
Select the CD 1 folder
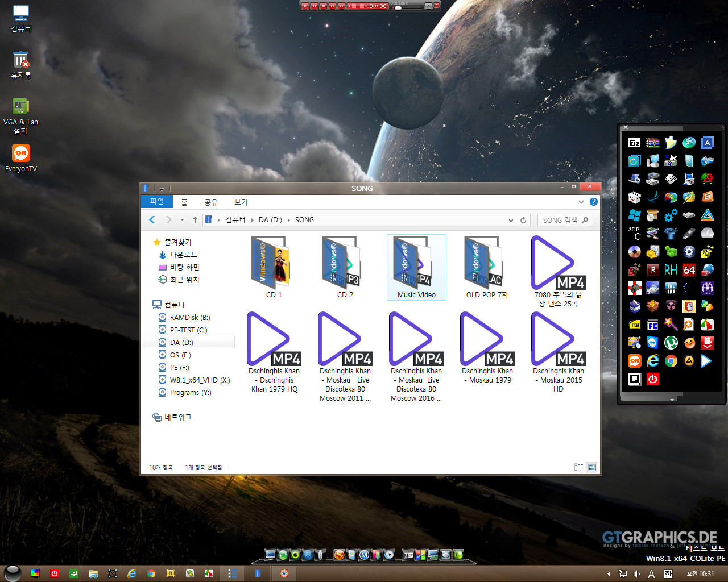point(274,267)
